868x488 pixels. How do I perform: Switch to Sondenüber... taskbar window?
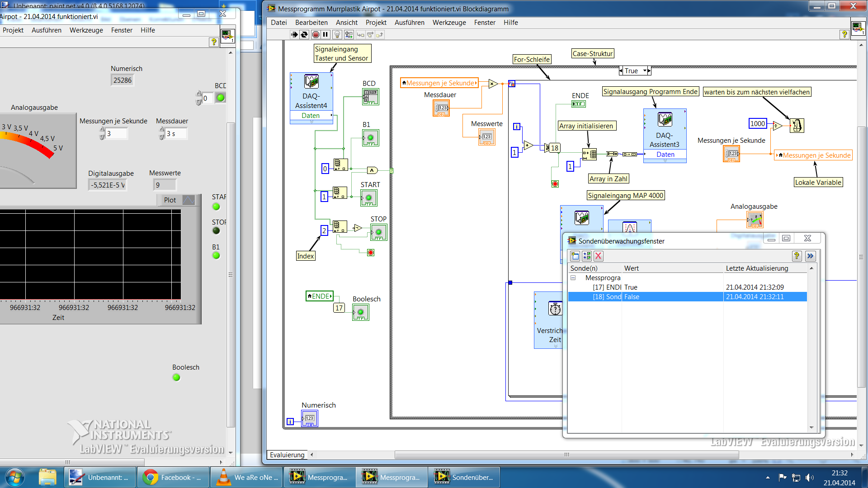click(464, 478)
